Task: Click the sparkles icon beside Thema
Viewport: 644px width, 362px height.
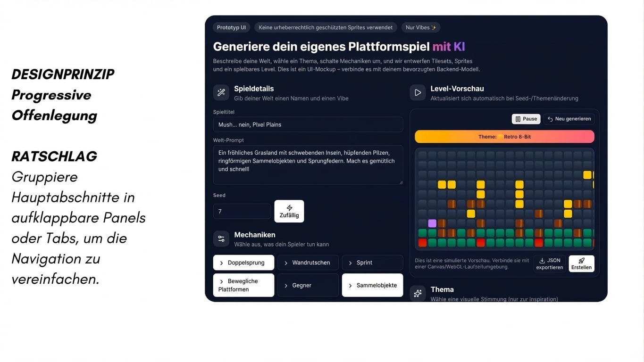Action: click(418, 294)
